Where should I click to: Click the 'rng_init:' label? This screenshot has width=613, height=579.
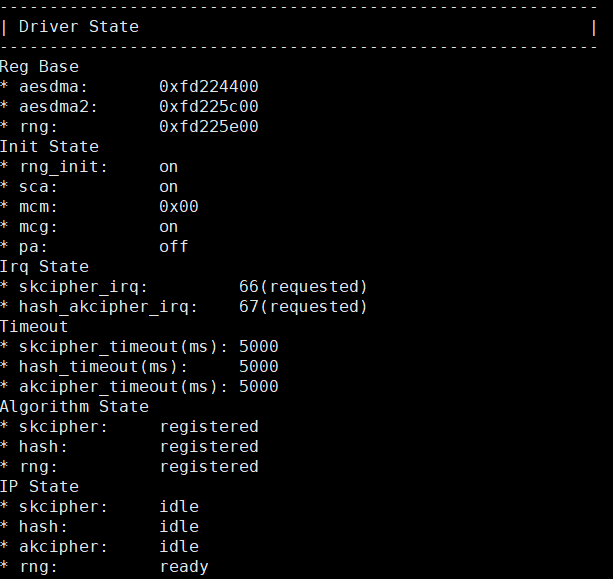(64, 167)
